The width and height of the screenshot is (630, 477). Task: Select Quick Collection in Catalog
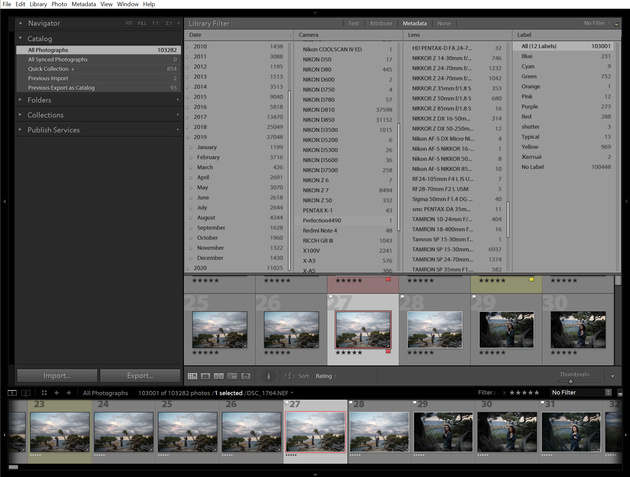tap(98, 69)
